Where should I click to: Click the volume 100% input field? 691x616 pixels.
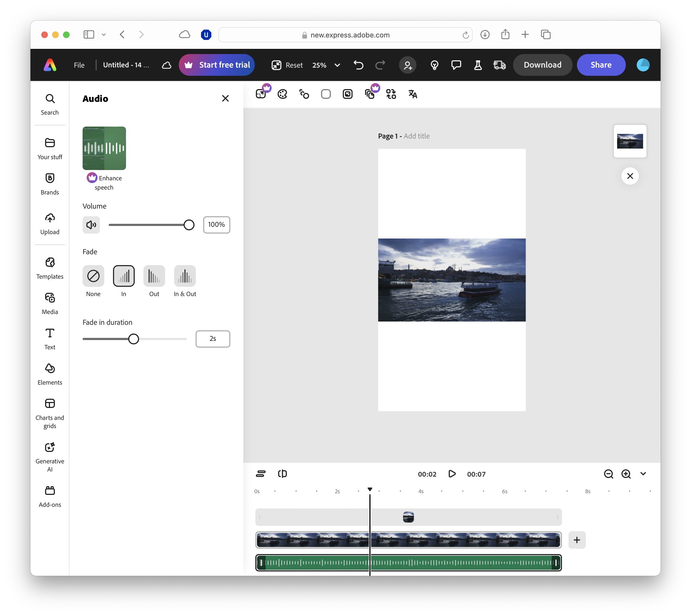[216, 225]
